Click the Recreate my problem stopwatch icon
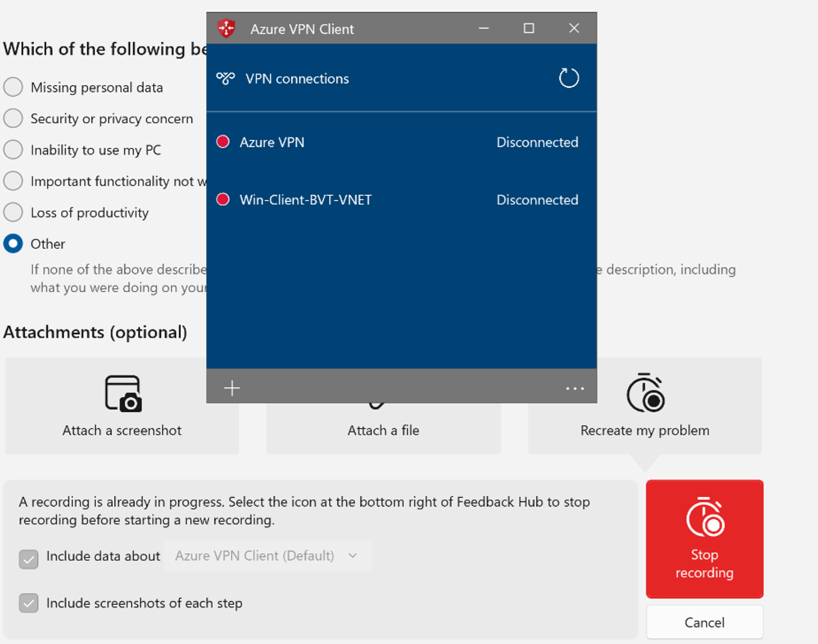The height and width of the screenshot is (644, 818). tap(645, 392)
